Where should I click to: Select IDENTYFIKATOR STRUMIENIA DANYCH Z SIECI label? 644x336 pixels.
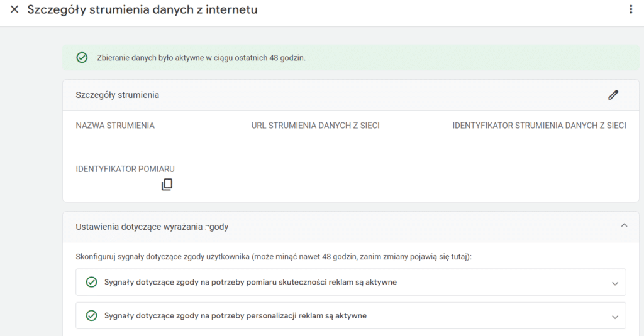pyautogui.click(x=539, y=126)
